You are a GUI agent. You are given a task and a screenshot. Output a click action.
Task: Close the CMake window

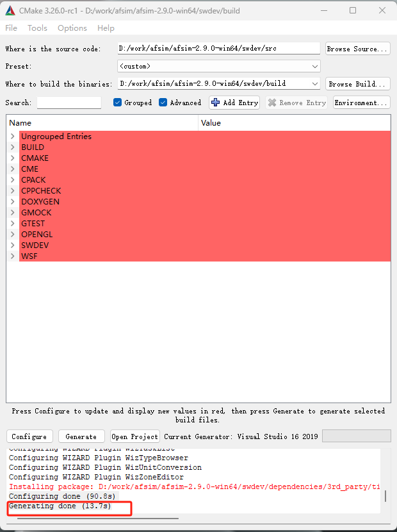coord(382,10)
